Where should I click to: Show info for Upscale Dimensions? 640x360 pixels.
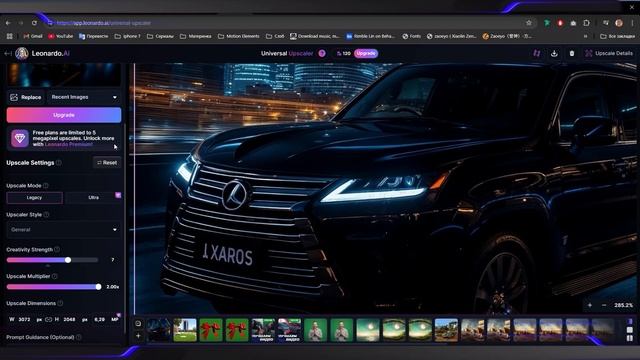click(60, 303)
